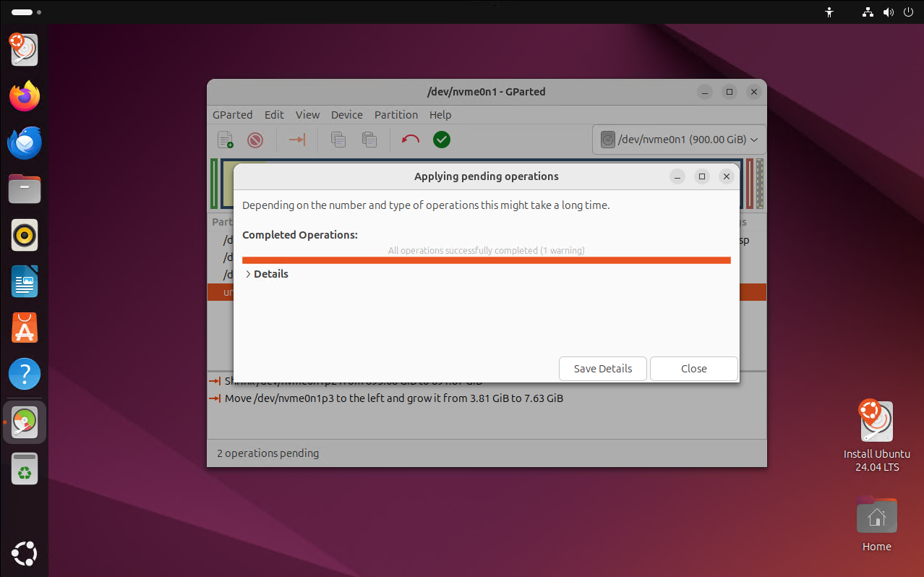924x577 pixels.
Task: Click 'All operations successfully completed (1 warning)' text
Action: (487, 250)
